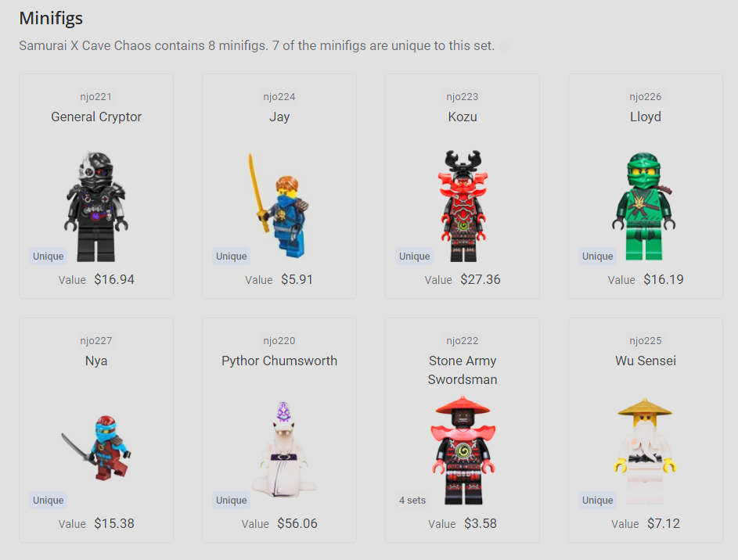Click Unique badge on Wu Sensei card
Viewport: 738px width, 560px height.
click(x=597, y=501)
